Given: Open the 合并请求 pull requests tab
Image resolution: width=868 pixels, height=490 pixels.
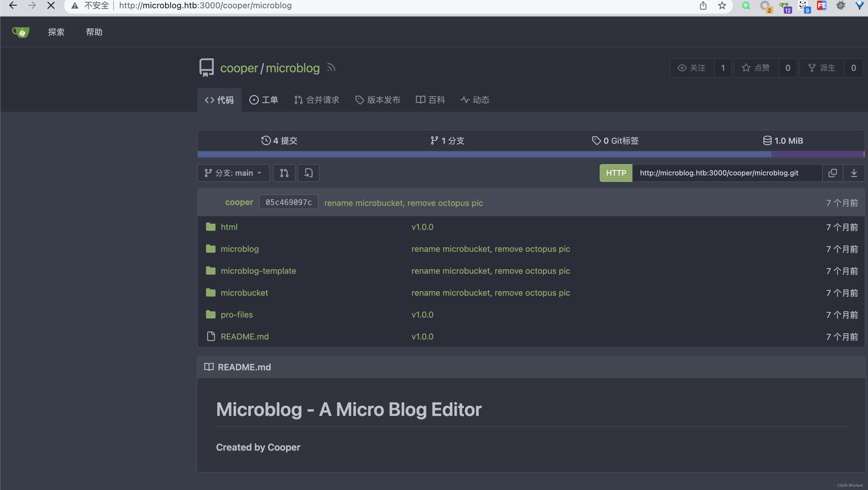Looking at the screenshot, I should (x=317, y=100).
